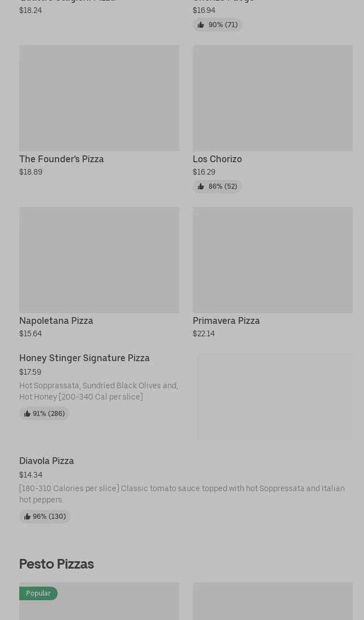This screenshot has width=364, height=620.
Task: Click the Popular badge under Pesto Pizzas
Action: [38, 593]
